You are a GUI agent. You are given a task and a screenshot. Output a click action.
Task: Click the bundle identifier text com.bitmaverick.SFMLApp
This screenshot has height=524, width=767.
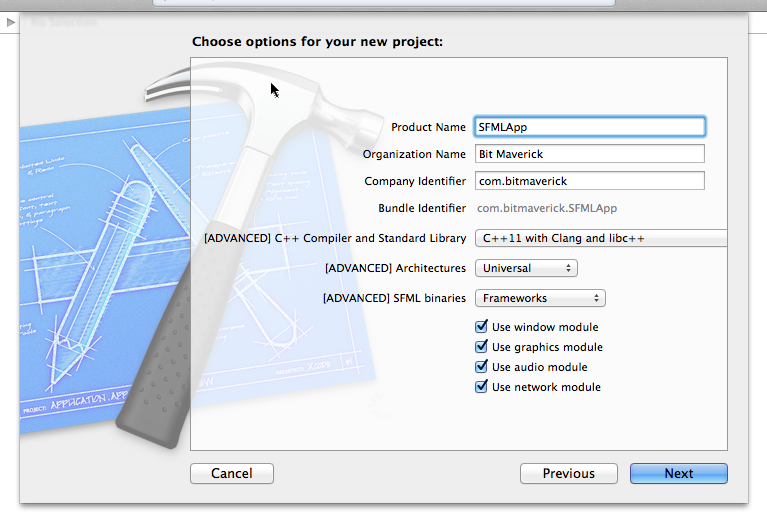(x=547, y=208)
